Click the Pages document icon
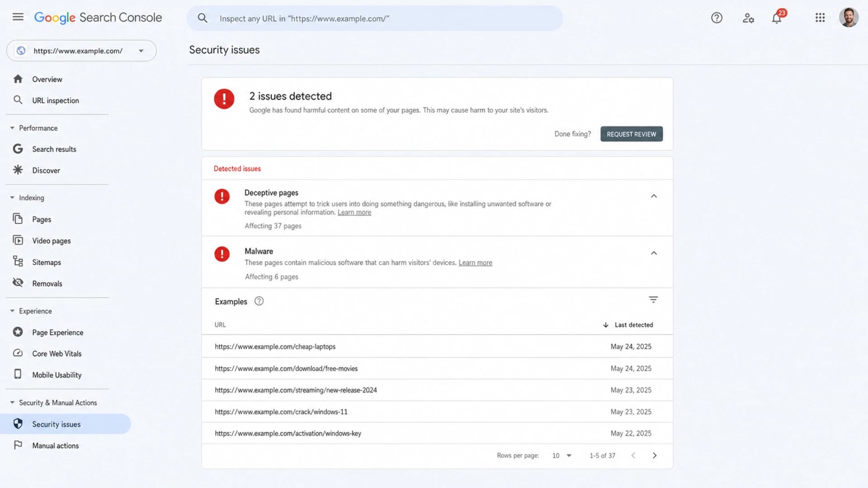This screenshot has height=488, width=868. [x=18, y=219]
